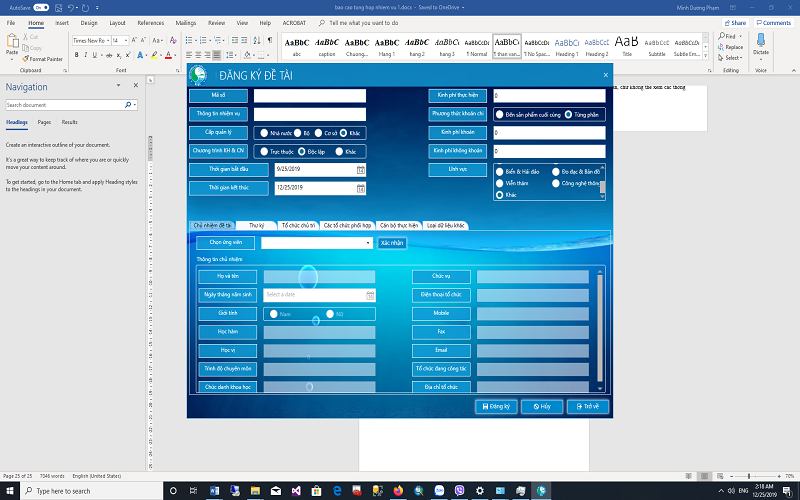The image size is (800, 500).
Task: Select the Nhà nước radio button
Action: [263, 132]
